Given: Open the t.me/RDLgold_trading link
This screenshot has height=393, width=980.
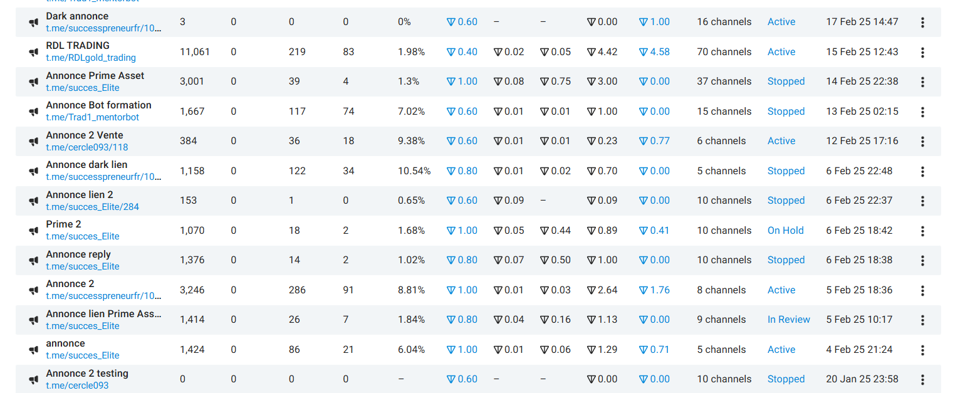Looking at the screenshot, I should [91, 58].
